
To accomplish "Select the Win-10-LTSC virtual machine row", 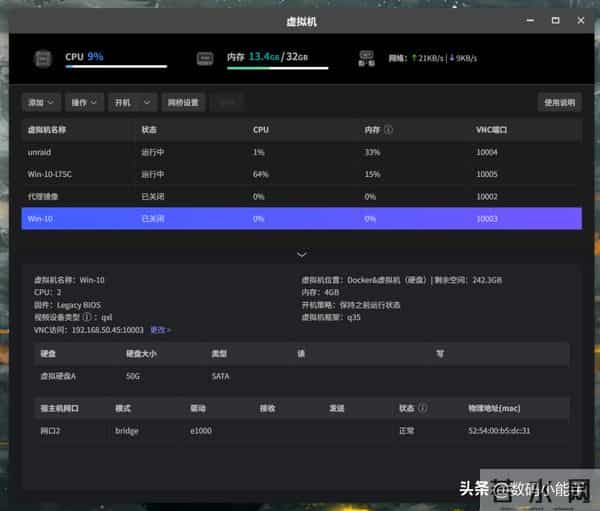I will click(302, 175).
